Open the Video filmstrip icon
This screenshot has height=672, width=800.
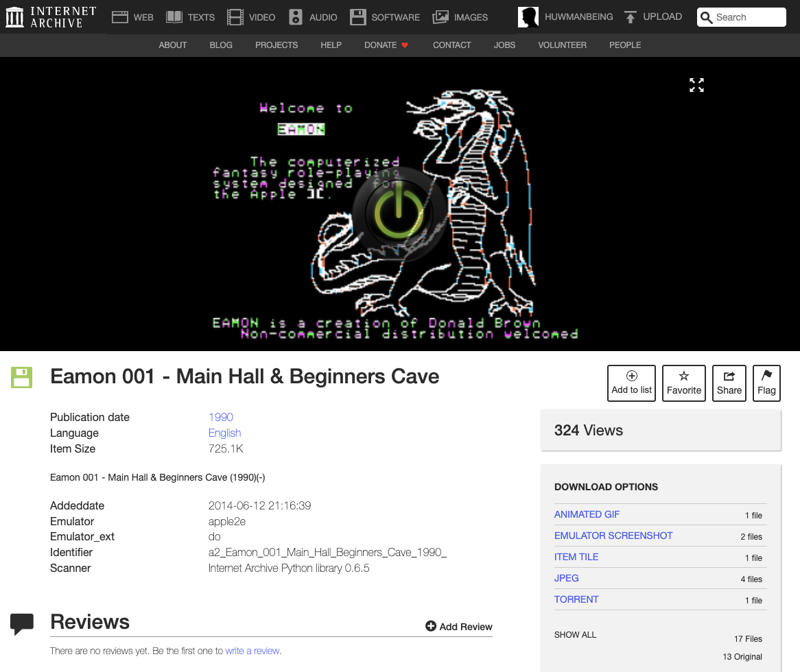point(235,17)
